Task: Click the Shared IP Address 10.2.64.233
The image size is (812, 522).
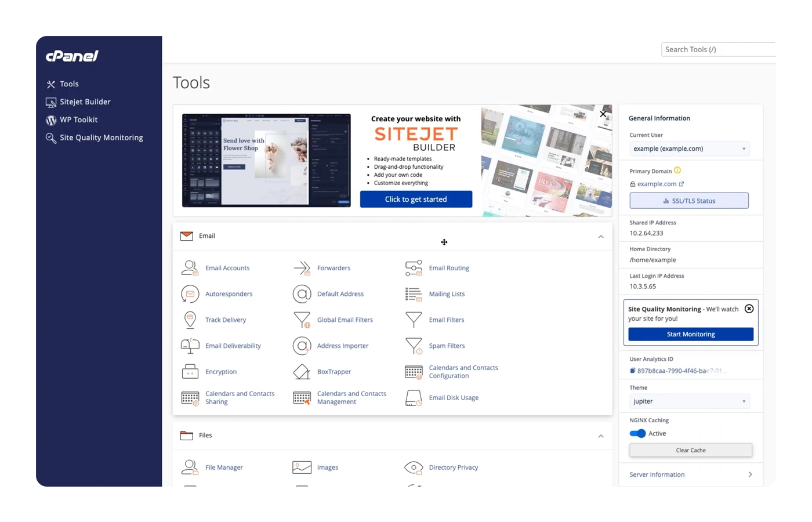Action: pos(646,233)
